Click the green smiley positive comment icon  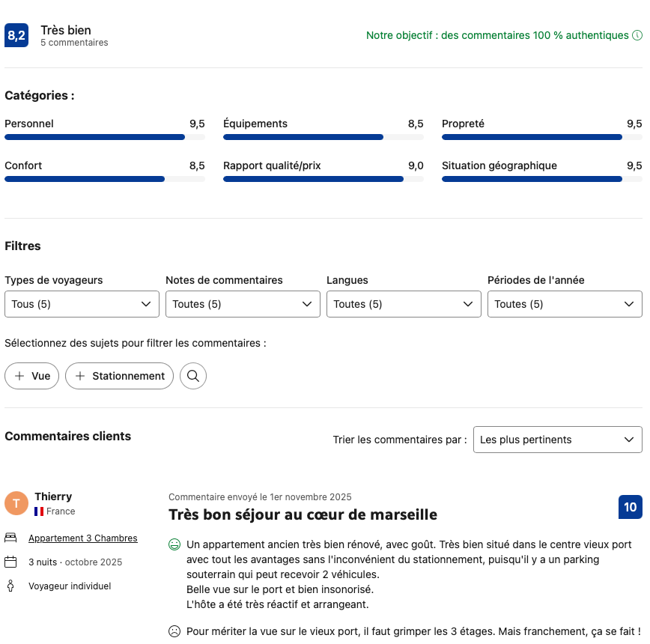[174, 544]
